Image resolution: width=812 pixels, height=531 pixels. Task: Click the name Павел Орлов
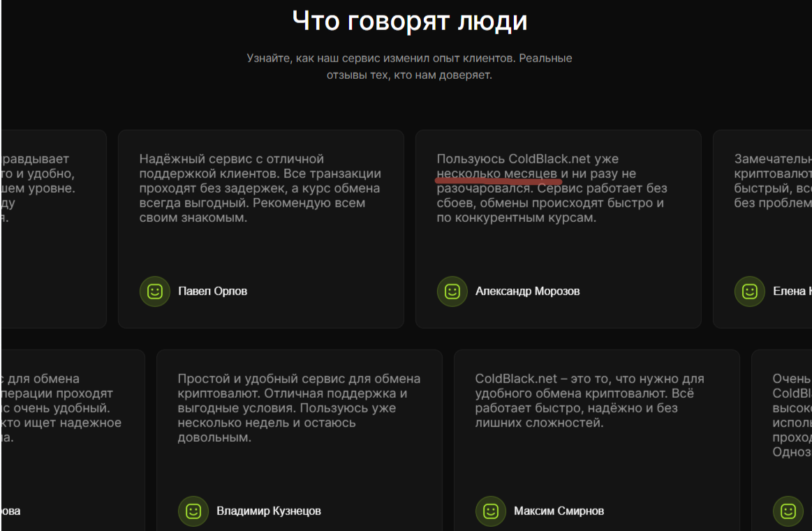(x=213, y=291)
